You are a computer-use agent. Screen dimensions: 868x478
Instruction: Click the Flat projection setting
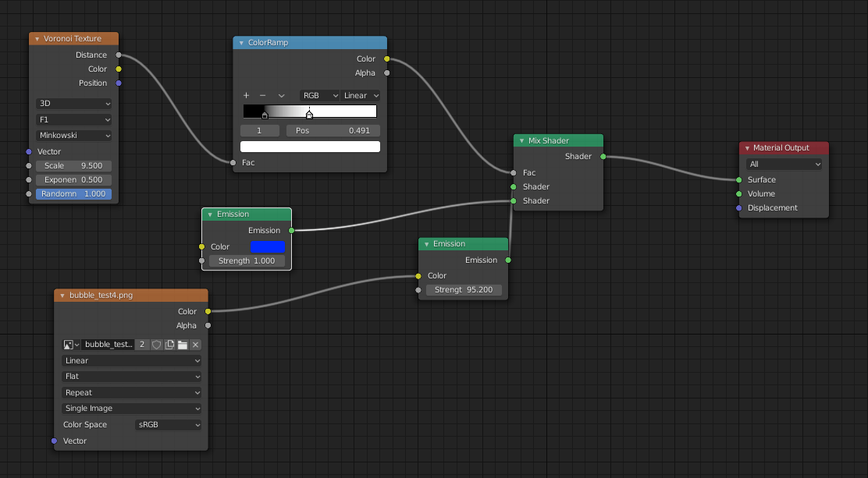coord(131,376)
